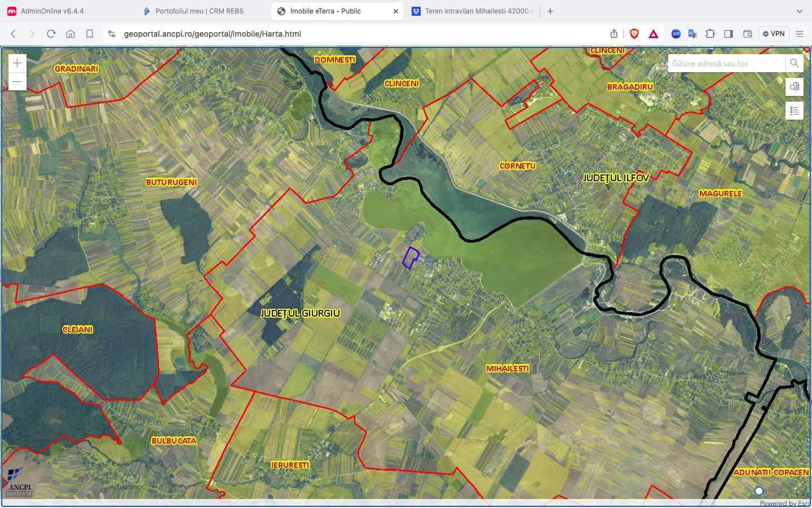Viewport: 812px width, 508px height.
Task: Zoom in the map with plus button
Action: pyautogui.click(x=17, y=63)
